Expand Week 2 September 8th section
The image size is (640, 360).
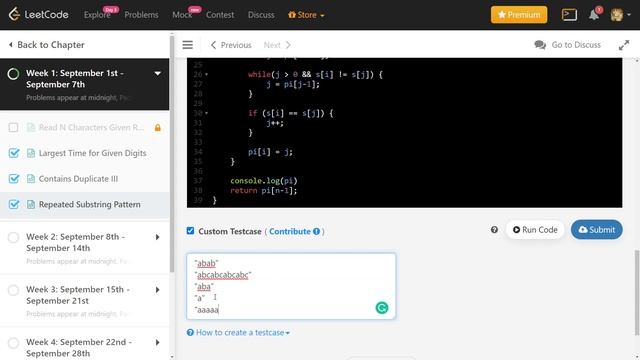158,237
